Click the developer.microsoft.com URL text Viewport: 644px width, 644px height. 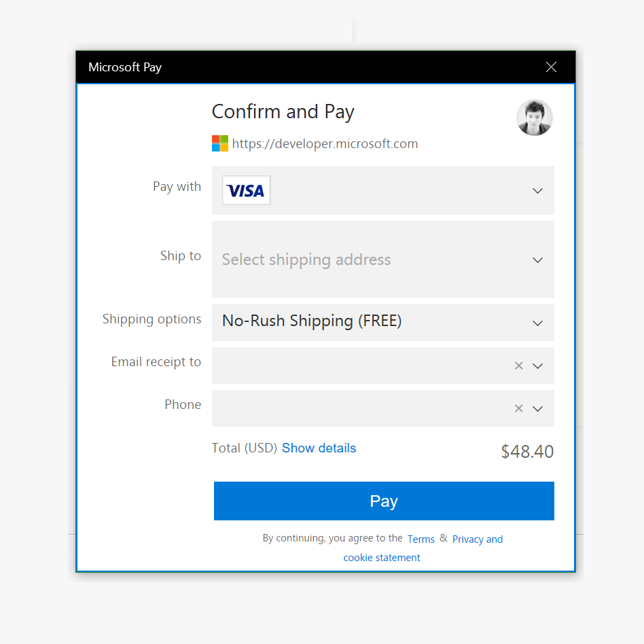pos(325,144)
